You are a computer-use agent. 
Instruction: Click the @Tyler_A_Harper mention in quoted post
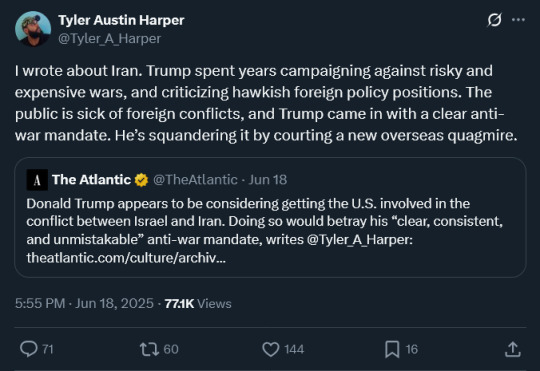coord(360,239)
